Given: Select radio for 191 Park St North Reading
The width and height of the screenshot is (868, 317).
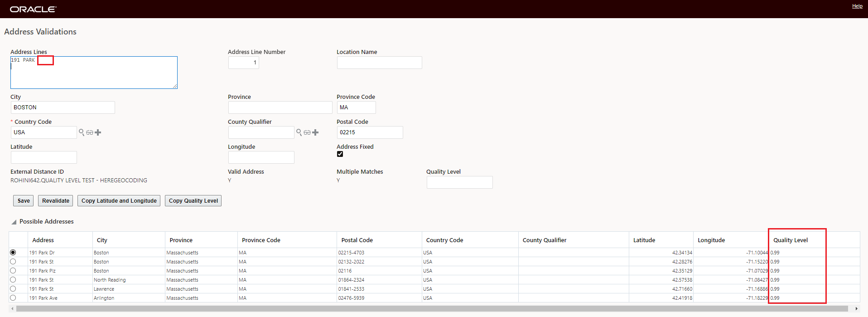Looking at the screenshot, I should tap(13, 279).
